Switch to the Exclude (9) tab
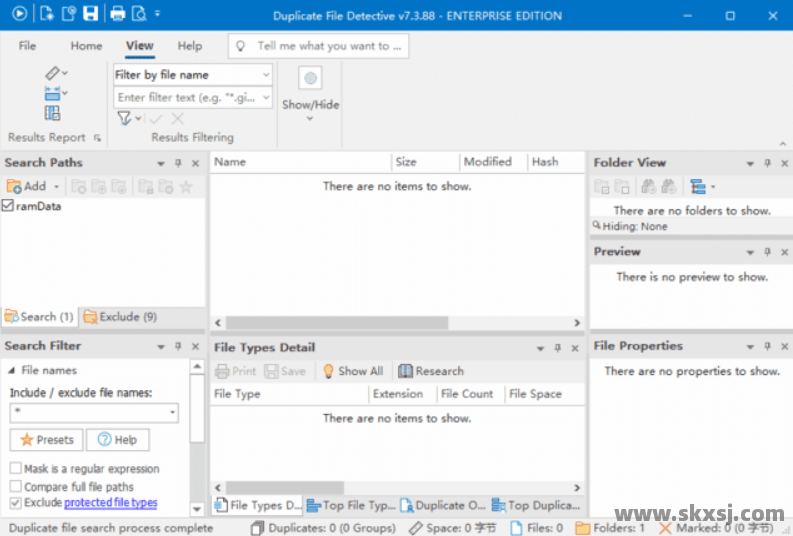 [120, 317]
